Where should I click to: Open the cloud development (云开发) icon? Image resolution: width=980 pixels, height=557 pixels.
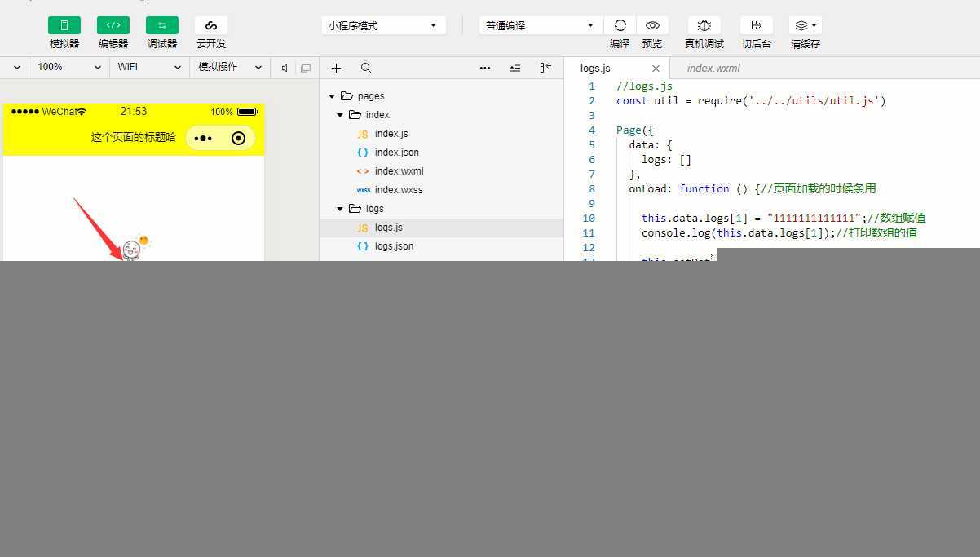211,25
